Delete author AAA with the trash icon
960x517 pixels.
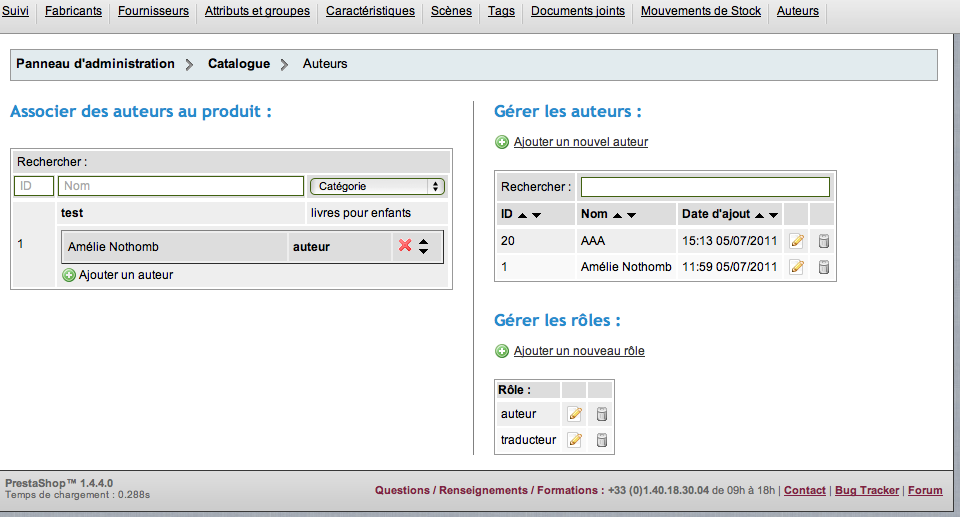tap(824, 241)
